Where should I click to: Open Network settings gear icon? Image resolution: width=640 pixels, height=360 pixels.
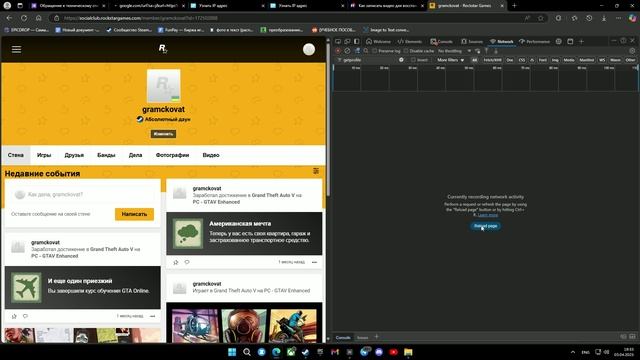(x=632, y=51)
